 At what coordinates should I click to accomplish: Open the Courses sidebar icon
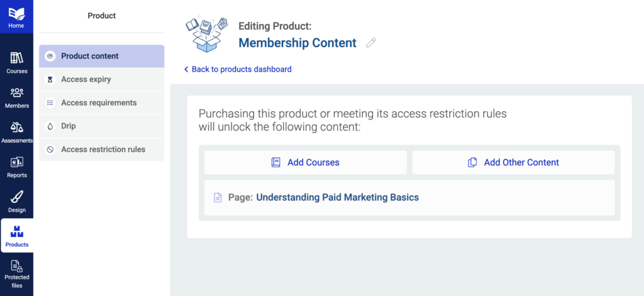17,58
